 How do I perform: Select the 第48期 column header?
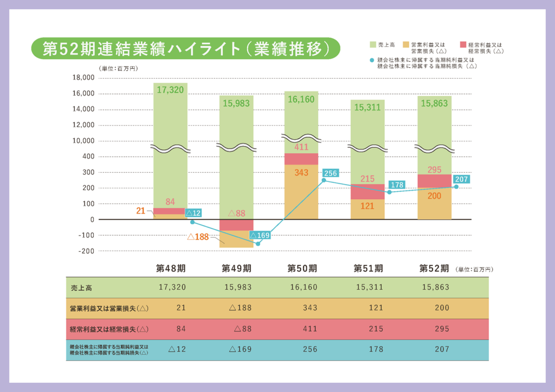point(171,269)
